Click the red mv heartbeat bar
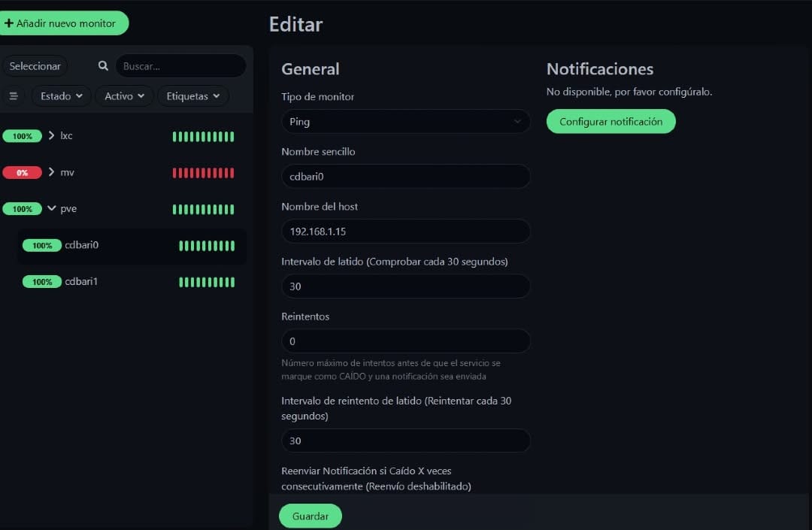 pyautogui.click(x=203, y=173)
